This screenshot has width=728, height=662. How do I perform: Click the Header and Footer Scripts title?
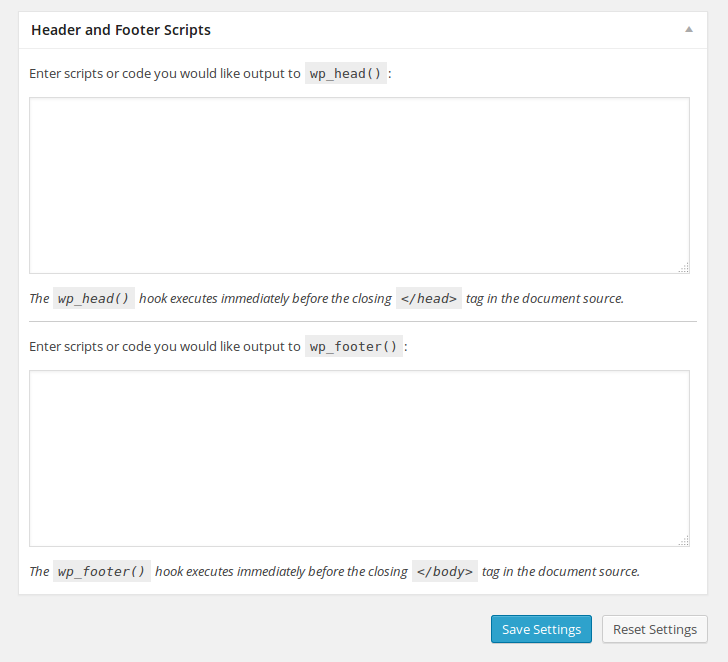(x=121, y=30)
